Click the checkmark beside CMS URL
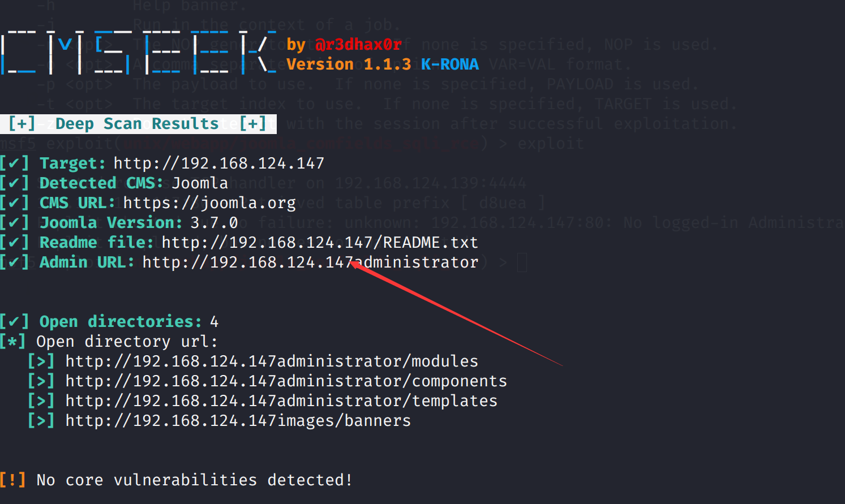 [14, 203]
